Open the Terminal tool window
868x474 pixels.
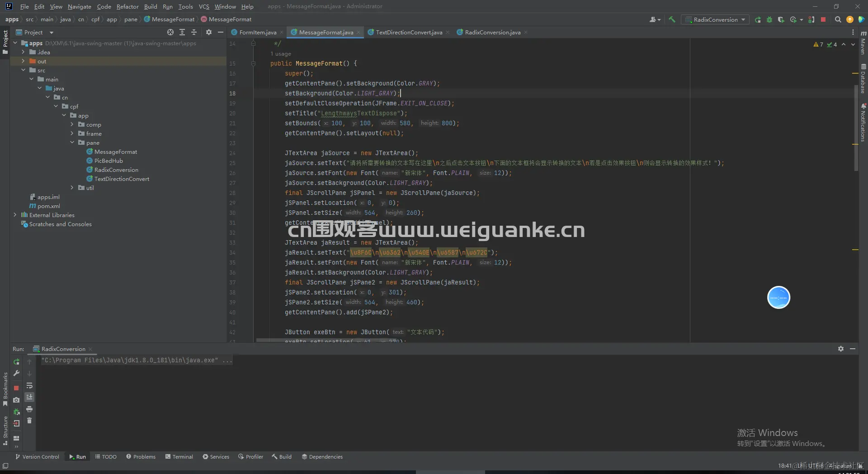[179, 457]
